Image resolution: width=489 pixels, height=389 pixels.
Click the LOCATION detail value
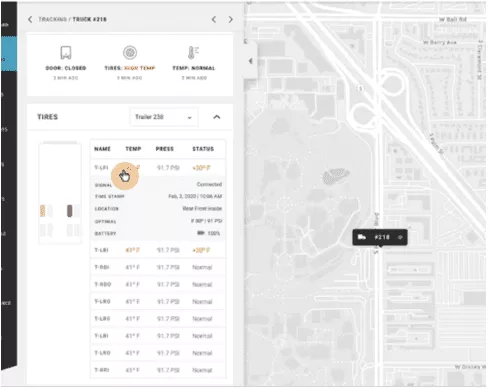202,209
